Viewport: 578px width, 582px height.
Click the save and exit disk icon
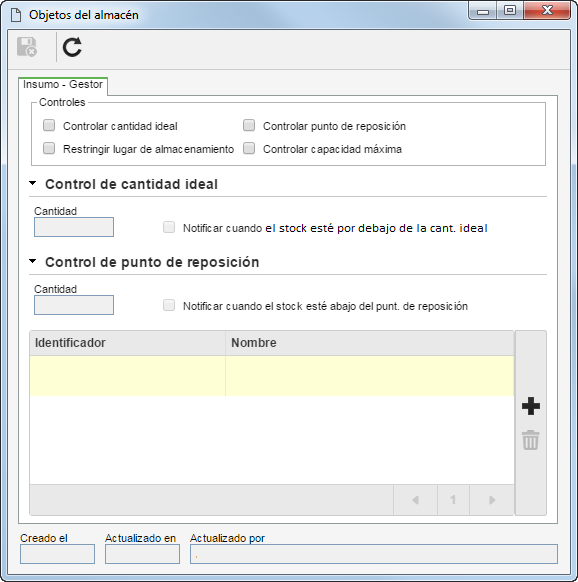pyautogui.click(x=27, y=47)
